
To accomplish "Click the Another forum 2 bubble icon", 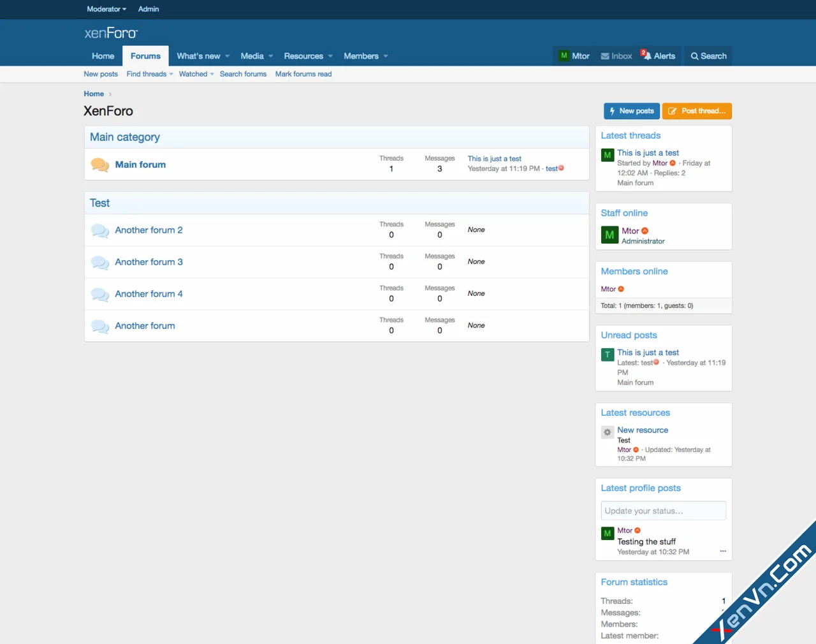I will 100,231.
